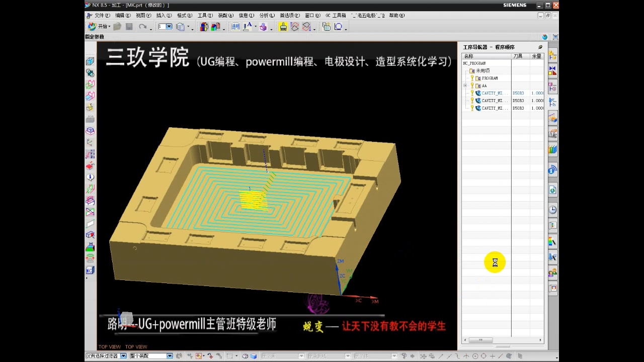The height and width of the screenshot is (362, 644).
Task: Toggle lightbulb status of PROGRAM folder
Action: 472,78
